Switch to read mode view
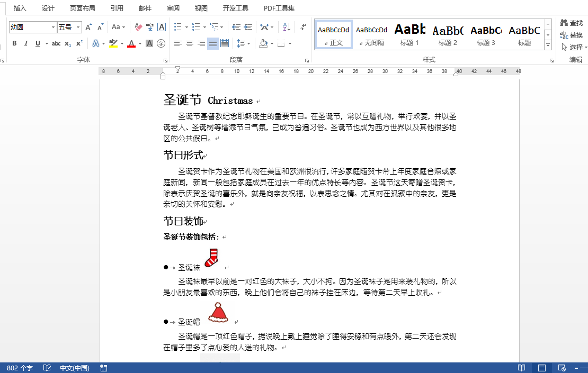Screen dimensions: 588x373 (x=521, y=368)
